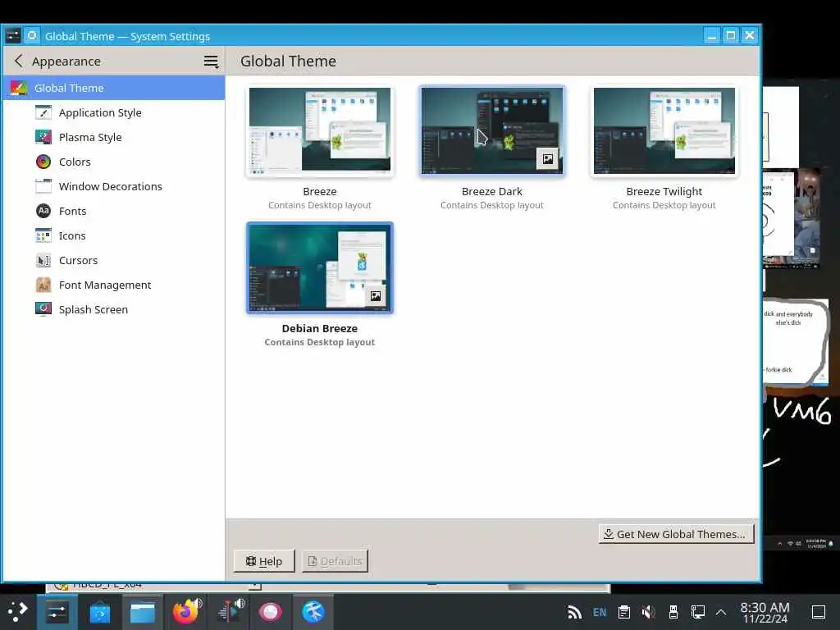840x630 pixels.
Task: Click the muted volume tray icon
Action: point(648,612)
